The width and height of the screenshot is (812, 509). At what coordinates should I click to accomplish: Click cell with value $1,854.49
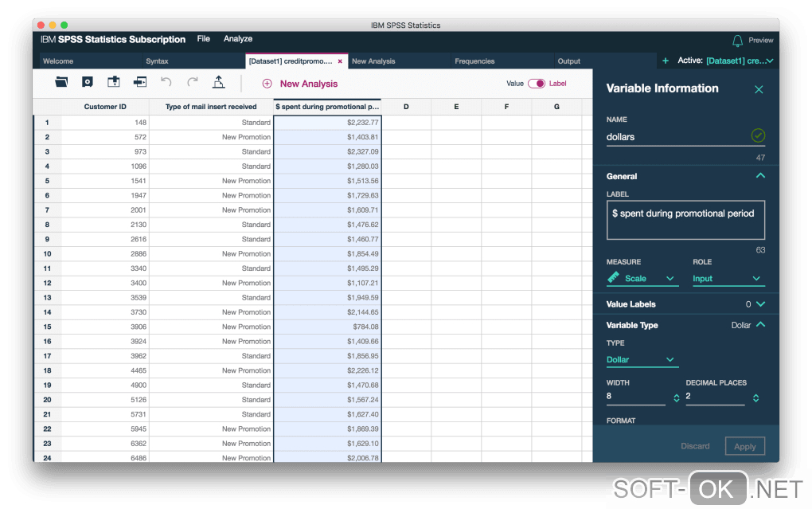[327, 254]
